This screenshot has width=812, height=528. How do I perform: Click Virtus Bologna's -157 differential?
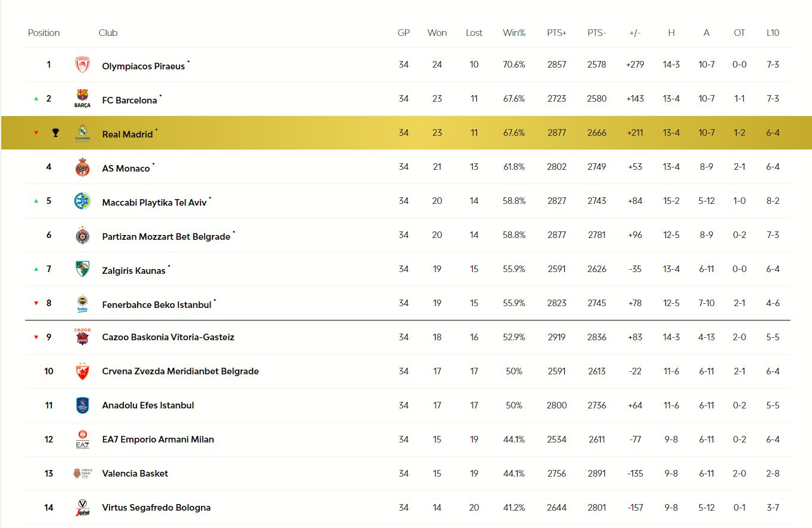coord(635,508)
